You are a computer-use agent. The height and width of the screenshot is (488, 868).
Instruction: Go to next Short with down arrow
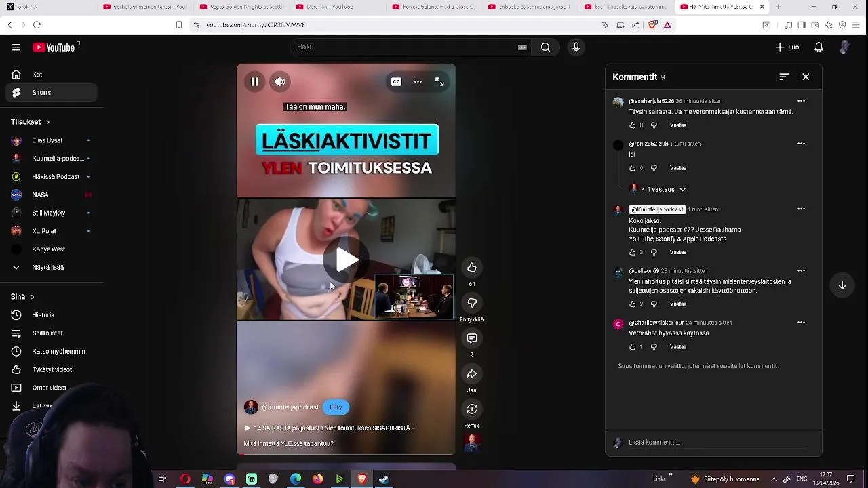coord(842,285)
